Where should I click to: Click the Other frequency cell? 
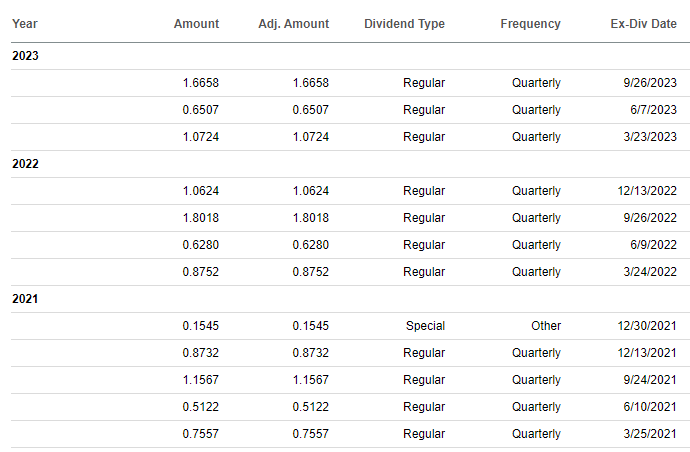click(546, 326)
